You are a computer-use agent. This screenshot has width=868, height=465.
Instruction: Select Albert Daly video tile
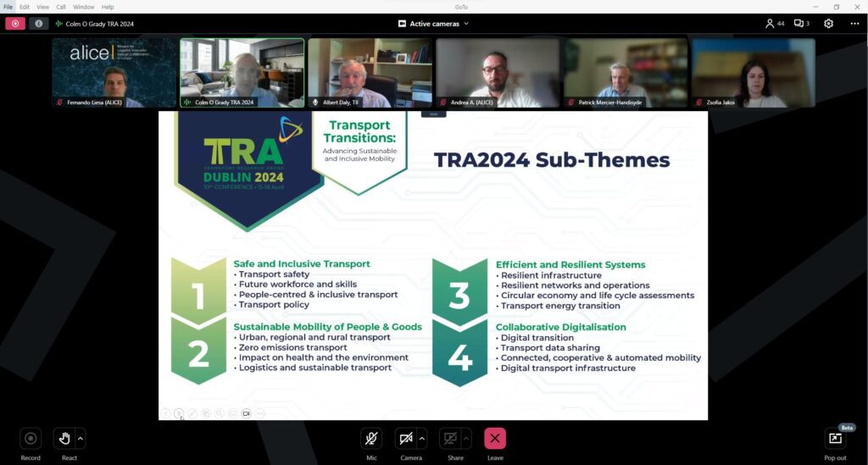[370, 73]
